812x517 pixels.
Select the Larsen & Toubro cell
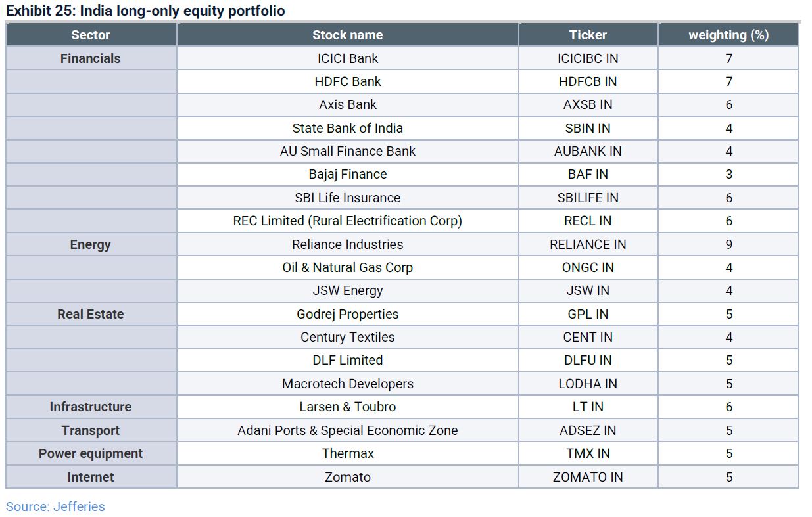(347, 407)
